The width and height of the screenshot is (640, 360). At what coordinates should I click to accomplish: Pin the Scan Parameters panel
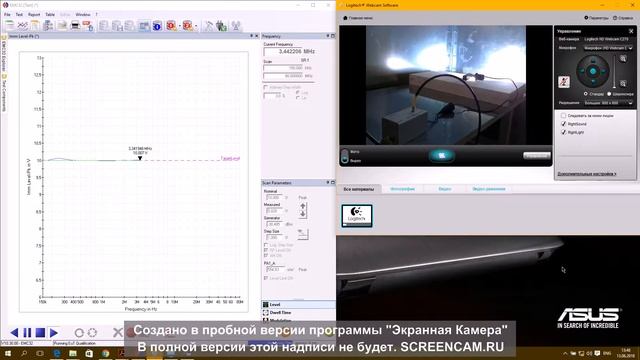tap(328, 182)
